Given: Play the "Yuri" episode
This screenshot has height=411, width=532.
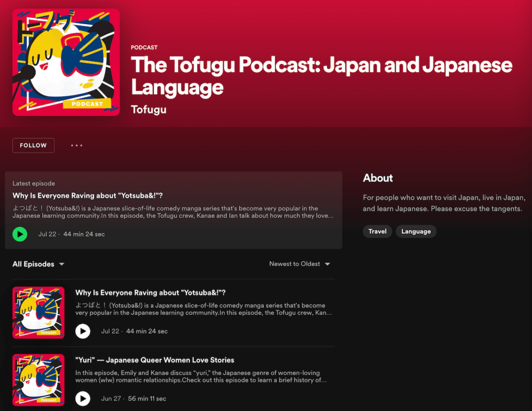Looking at the screenshot, I should pyautogui.click(x=83, y=399).
